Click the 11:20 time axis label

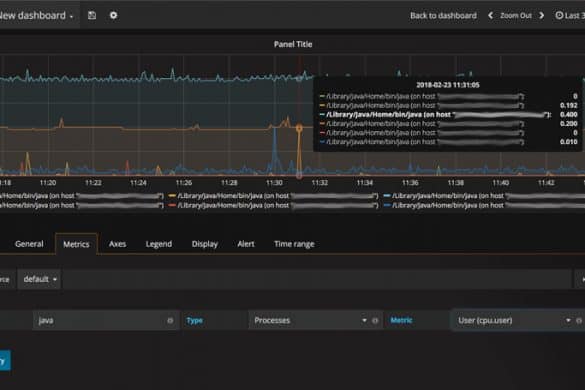[48, 182]
